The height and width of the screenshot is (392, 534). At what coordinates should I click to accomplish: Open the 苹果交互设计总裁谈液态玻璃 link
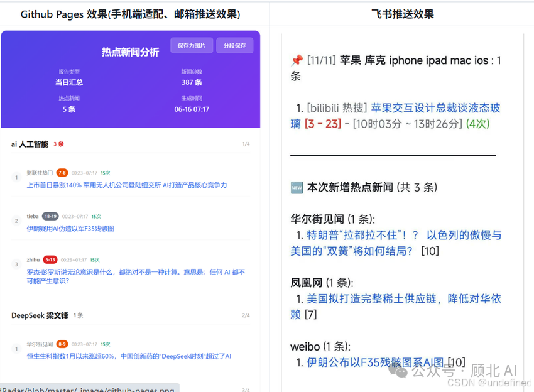coord(395,116)
